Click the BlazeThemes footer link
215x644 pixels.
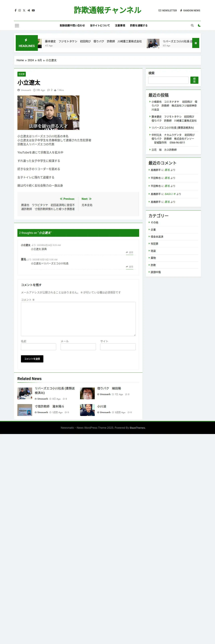tap(137, 428)
